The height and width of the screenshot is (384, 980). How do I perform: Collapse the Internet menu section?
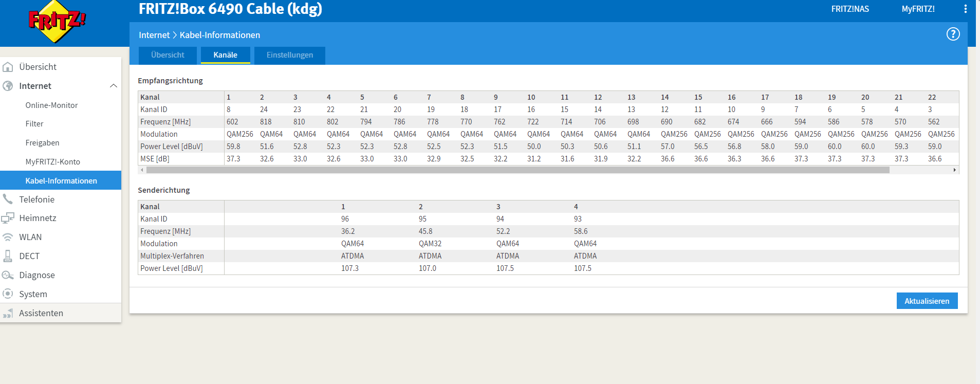pyautogui.click(x=114, y=86)
